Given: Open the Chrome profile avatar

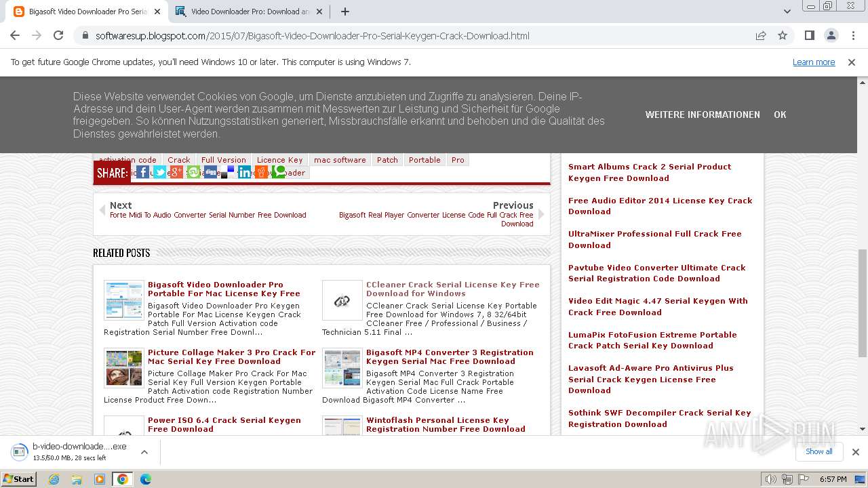Looking at the screenshot, I should 831,35.
